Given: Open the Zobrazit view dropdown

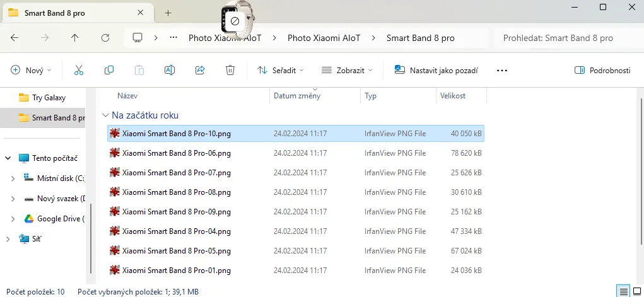Looking at the screenshot, I should click(347, 70).
